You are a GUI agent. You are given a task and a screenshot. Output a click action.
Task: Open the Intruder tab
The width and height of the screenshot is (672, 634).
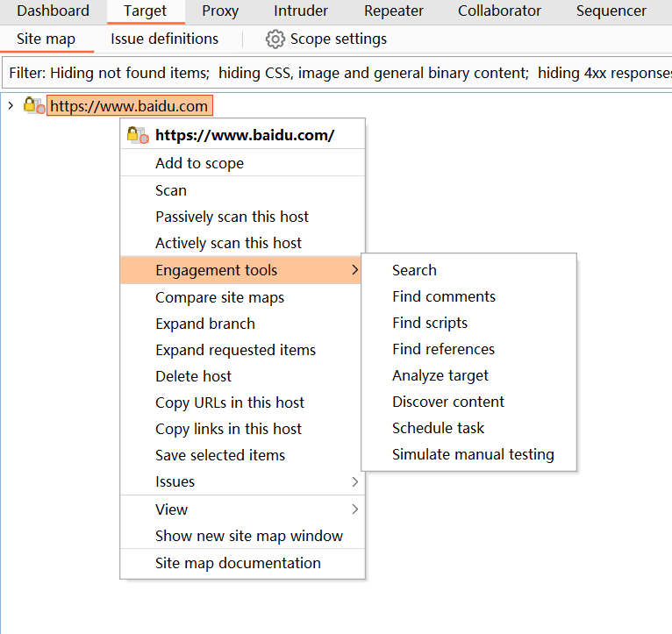[301, 11]
